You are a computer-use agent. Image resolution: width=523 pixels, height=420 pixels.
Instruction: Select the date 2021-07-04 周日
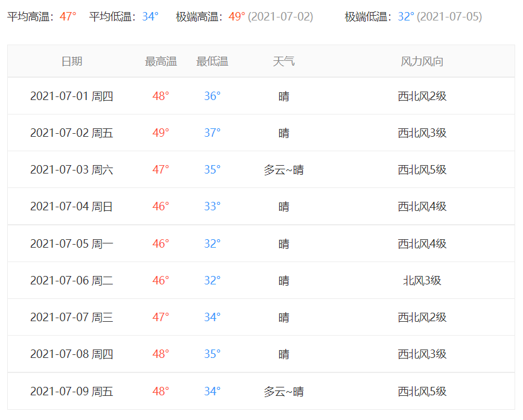72,207
